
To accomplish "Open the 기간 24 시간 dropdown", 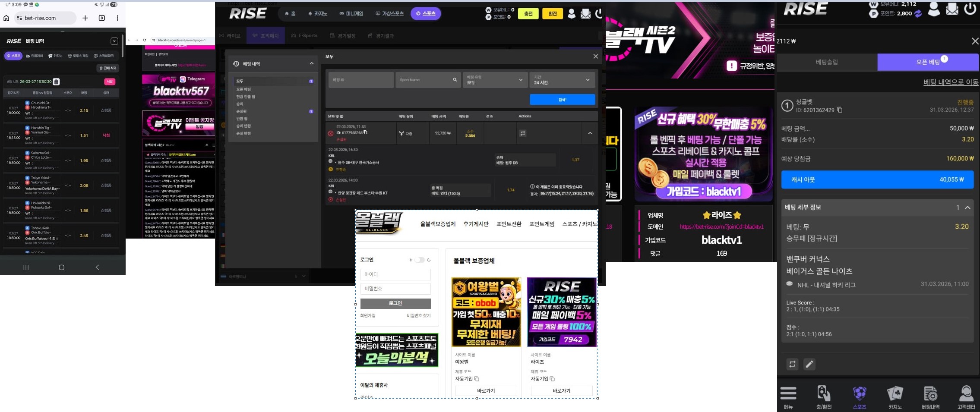I will 562,80.
